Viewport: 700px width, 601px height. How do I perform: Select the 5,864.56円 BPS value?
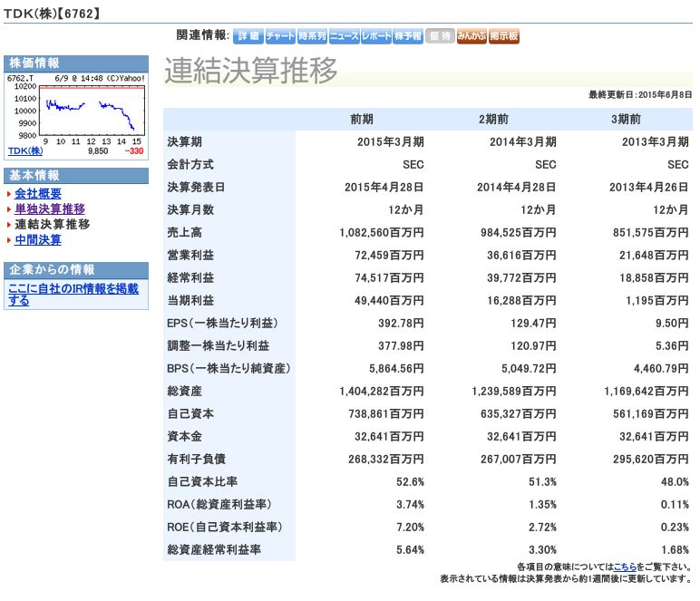point(396,369)
